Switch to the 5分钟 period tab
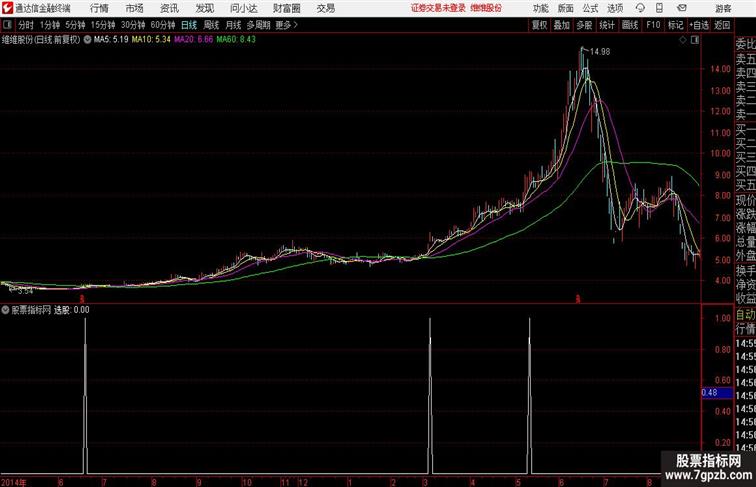756x487 pixels. [75, 25]
